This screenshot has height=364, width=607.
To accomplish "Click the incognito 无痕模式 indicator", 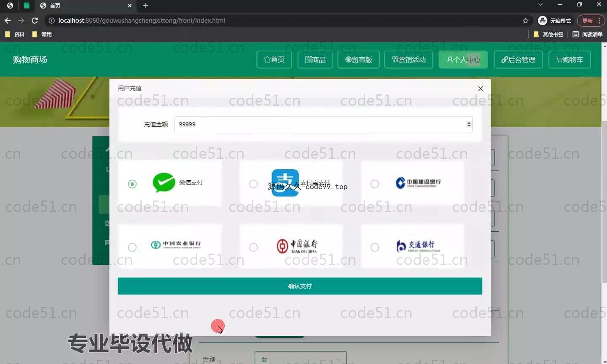I will [555, 20].
